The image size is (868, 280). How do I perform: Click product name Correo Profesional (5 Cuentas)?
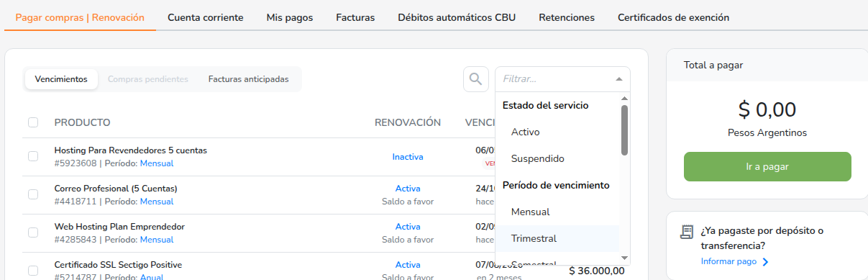click(x=116, y=189)
